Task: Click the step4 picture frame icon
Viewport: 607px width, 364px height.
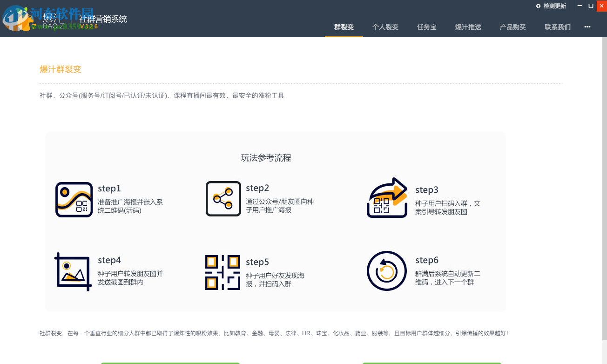Action: click(72, 271)
